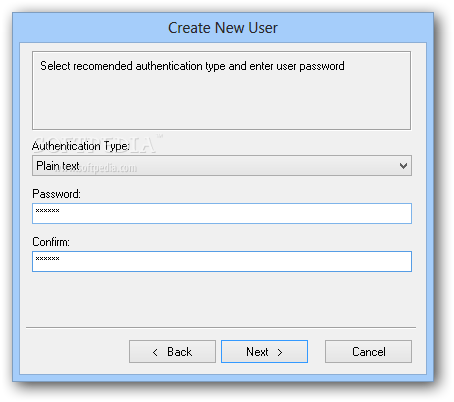Click the authentication instruction text box

click(x=221, y=90)
